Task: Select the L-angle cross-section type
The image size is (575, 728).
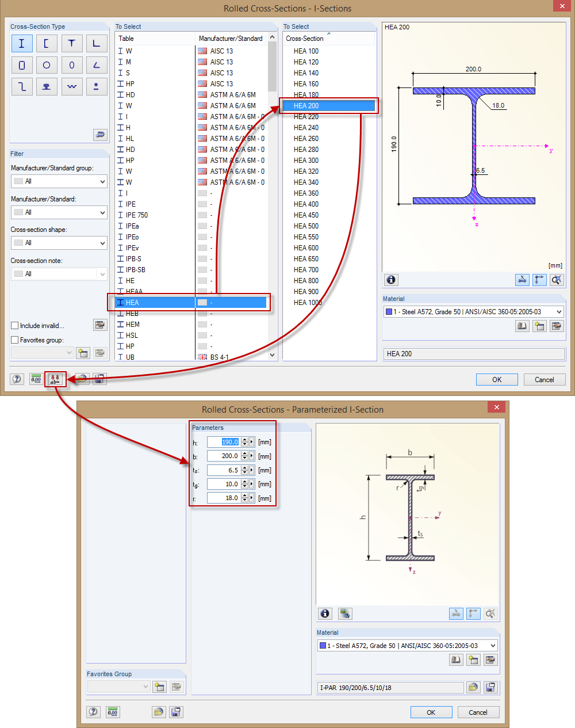Action: coord(96,43)
